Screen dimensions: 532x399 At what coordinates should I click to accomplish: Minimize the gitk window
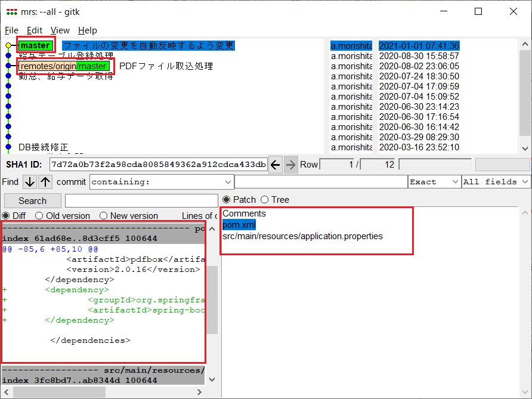coord(444,11)
